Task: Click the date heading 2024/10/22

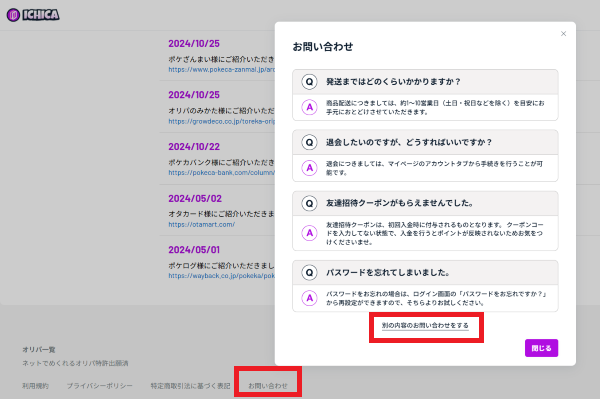Action: point(194,147)
